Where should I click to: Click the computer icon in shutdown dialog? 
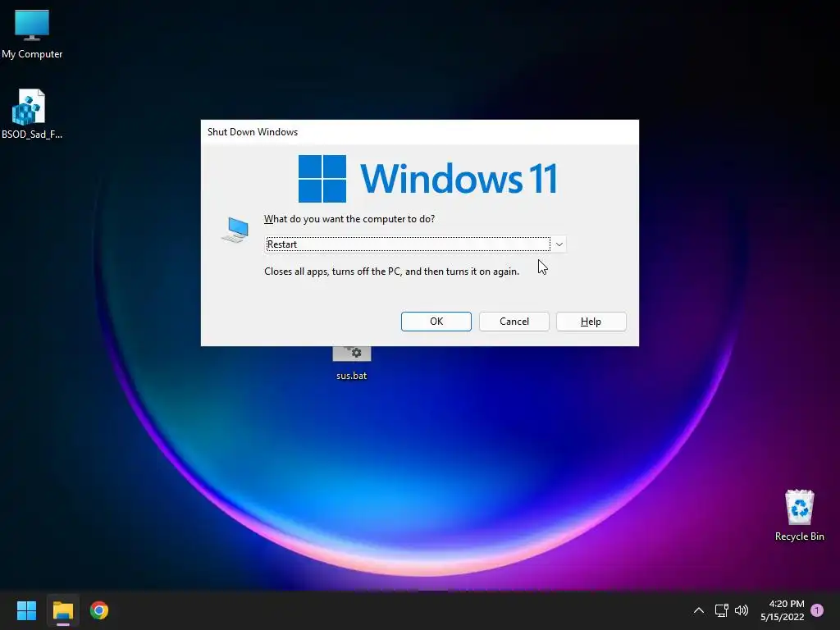click(x=235, y=230)
